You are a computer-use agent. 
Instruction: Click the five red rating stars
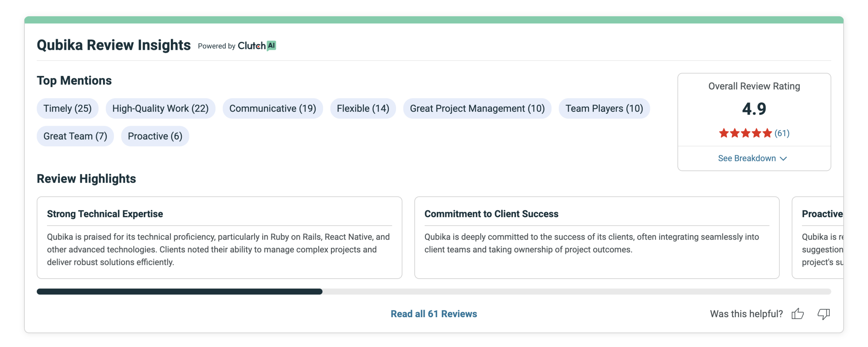pos(745,133)
